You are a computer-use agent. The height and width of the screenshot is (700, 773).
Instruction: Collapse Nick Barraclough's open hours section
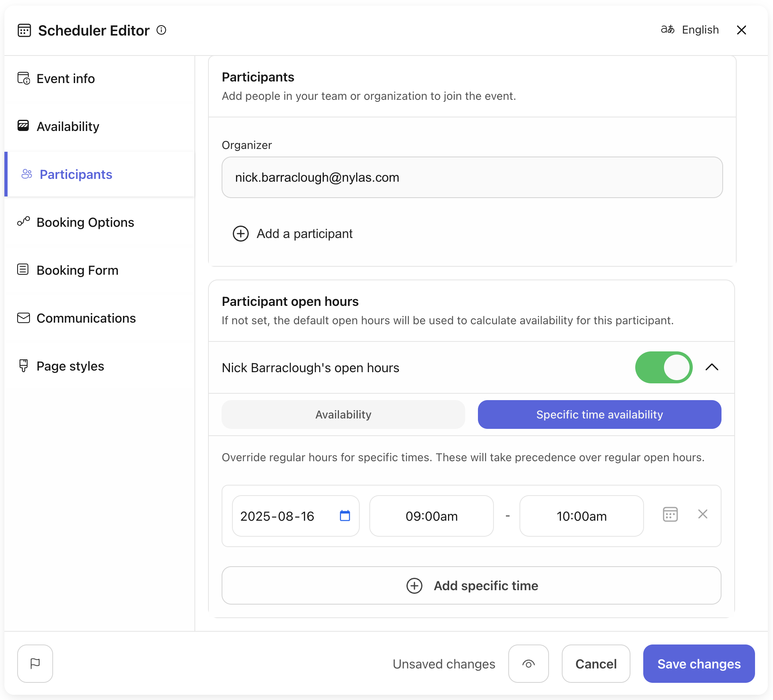click(x=712, y=367)
